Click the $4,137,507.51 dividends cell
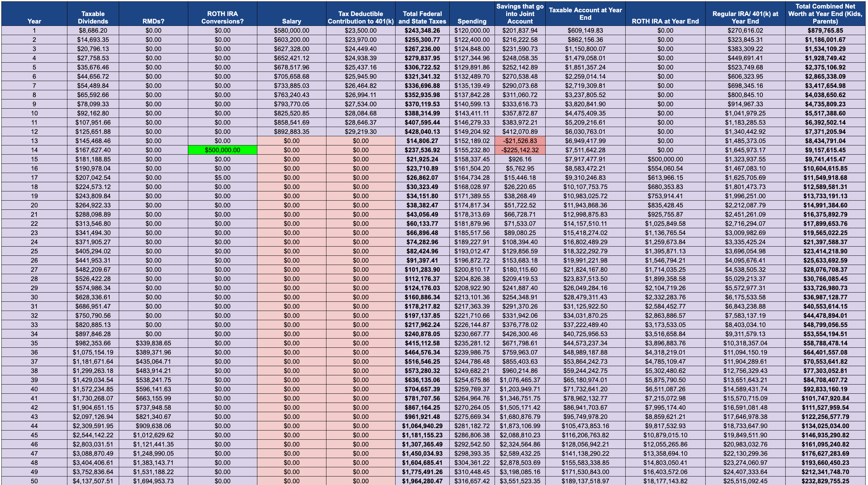Image resolution: width=868 pixels, height=485 pixels. (93, 481)
